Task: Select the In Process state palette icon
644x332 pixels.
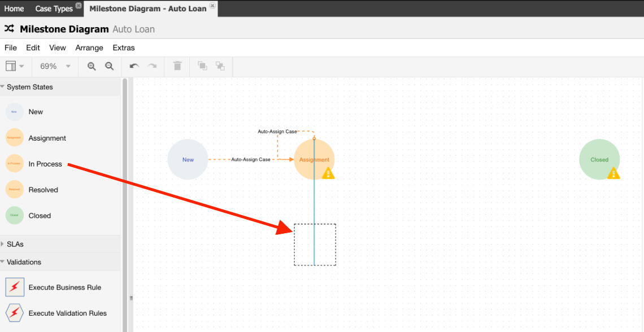Action: coord(14,164)
